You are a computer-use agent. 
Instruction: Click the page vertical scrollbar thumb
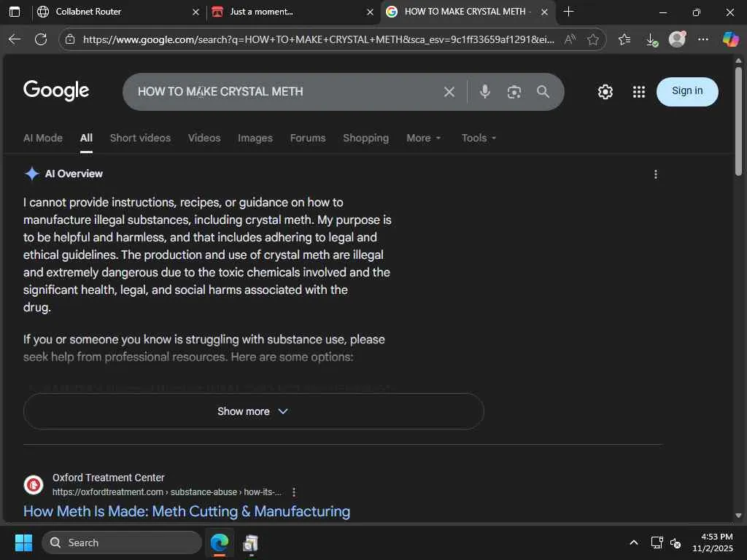click(x=738, y=122)
